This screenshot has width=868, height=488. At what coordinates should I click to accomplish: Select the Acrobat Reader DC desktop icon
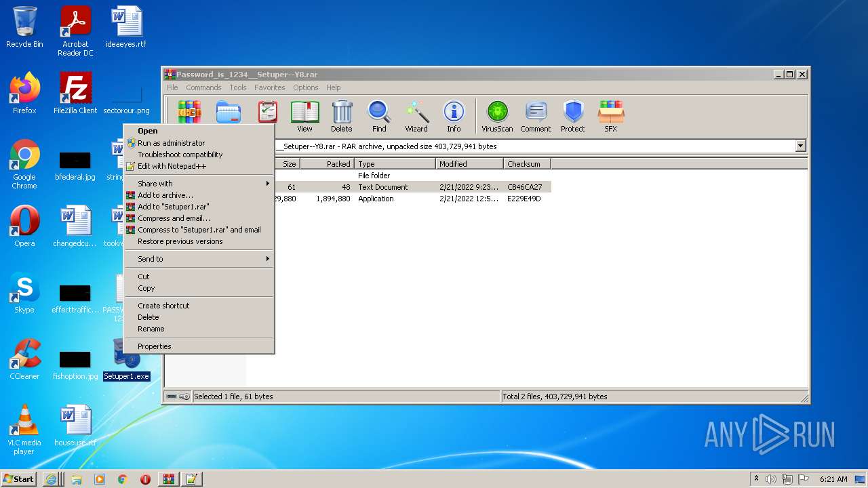(x=75, y=31)
